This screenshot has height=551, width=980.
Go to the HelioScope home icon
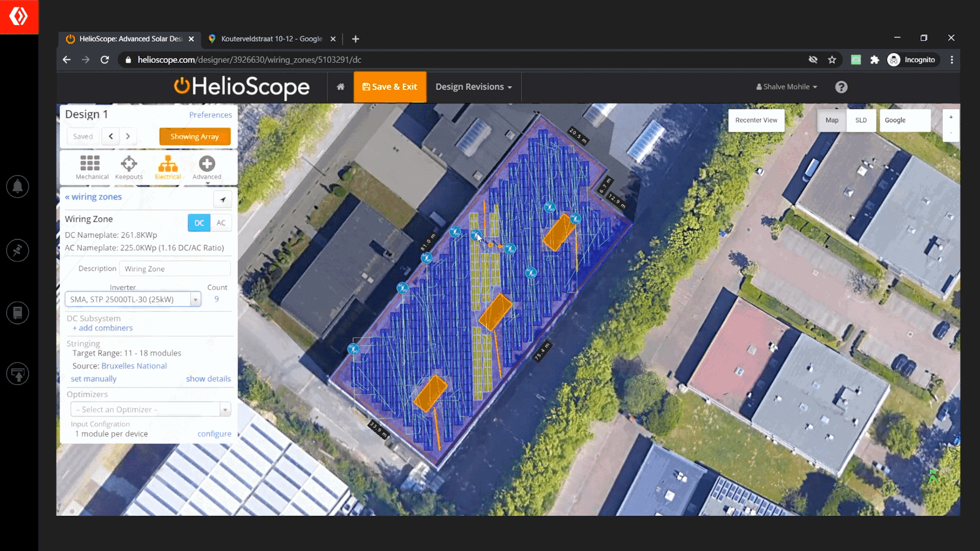coord(341,87)
